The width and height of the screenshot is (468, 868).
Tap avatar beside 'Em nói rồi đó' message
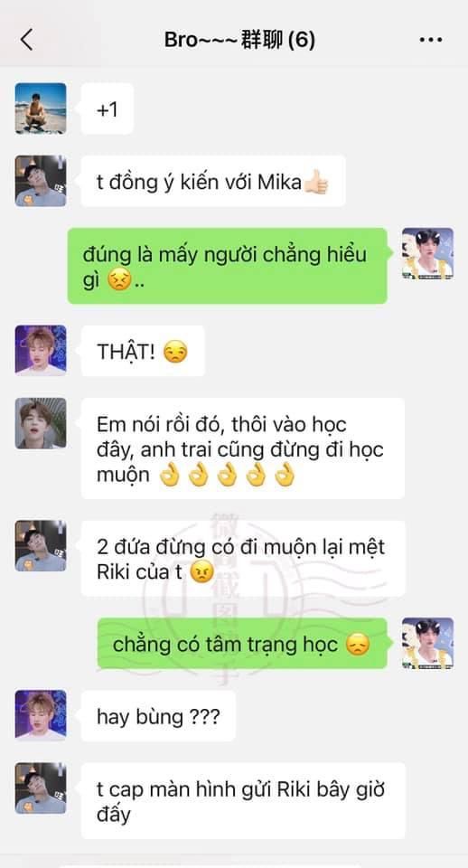coord(41,423)
